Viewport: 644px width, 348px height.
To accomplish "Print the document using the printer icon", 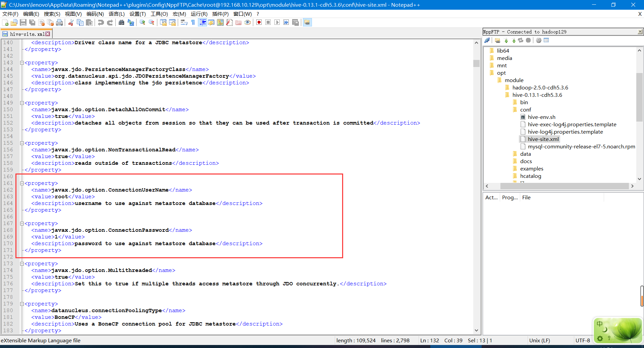I will pos(60,22).
